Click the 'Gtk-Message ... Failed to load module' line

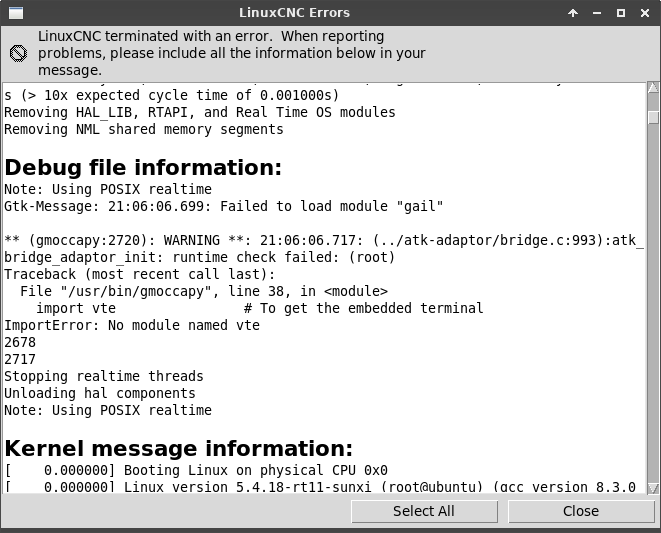click(x=224, y=206)
